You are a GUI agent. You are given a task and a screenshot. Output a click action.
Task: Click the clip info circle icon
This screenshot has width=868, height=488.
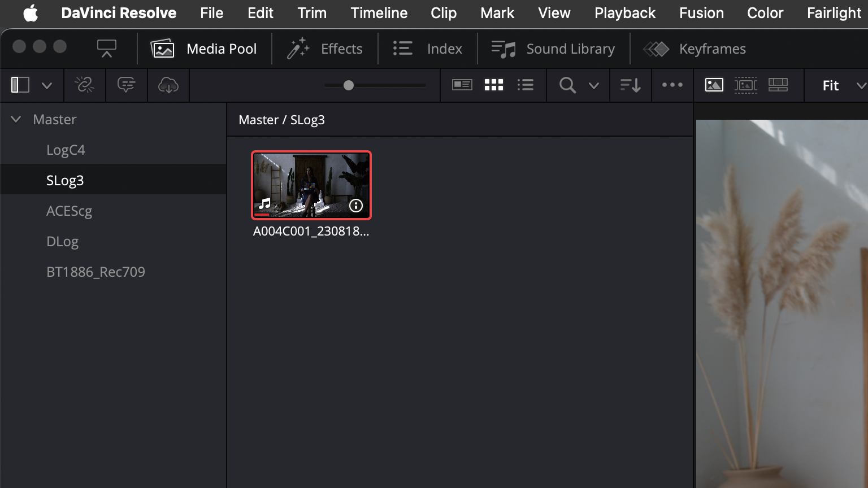(x=355, y=206)
